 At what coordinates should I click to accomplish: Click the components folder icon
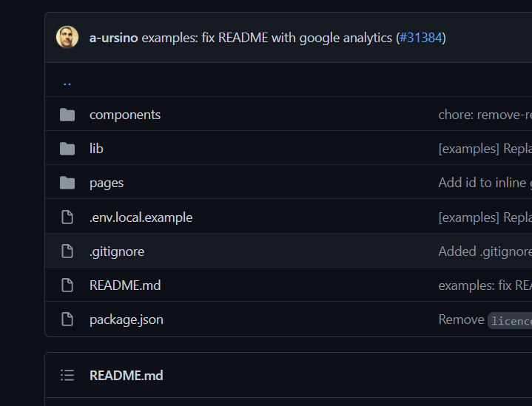(67, 115)
